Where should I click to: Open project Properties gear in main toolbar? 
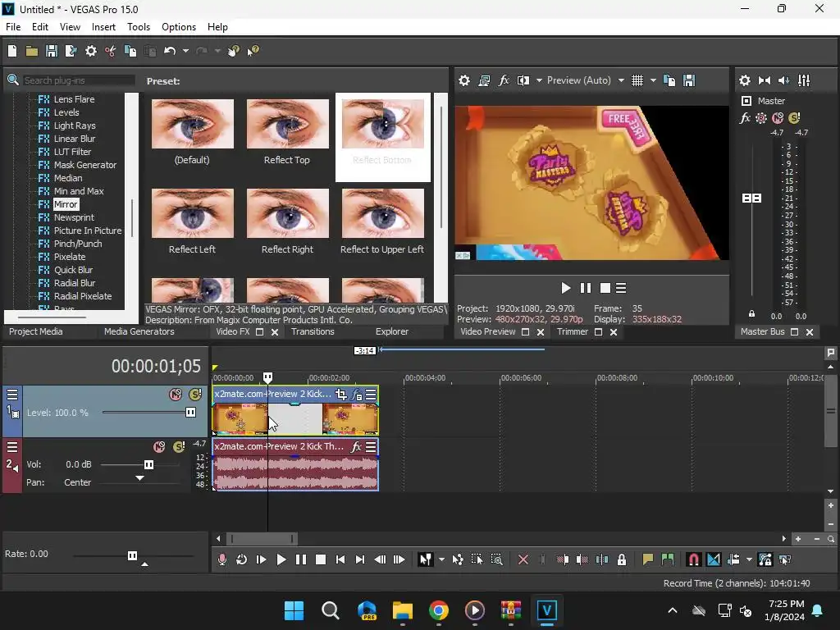click(x=91, y=51)
